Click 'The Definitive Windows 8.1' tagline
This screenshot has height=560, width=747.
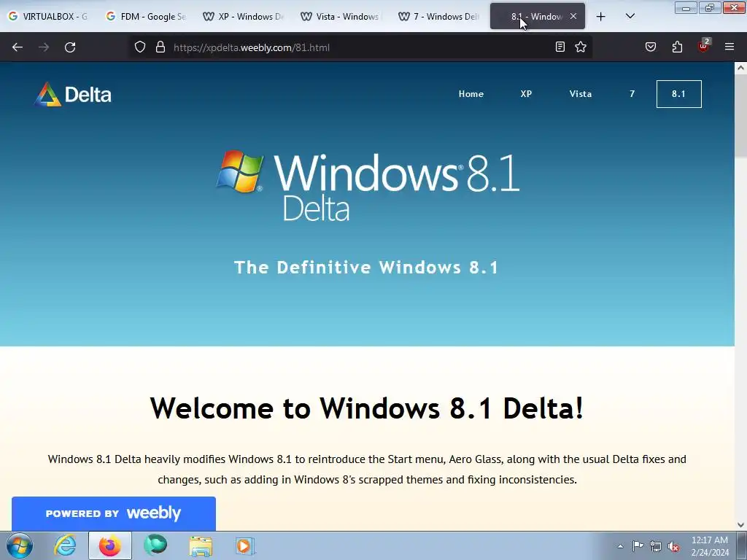tap(366, 267)
